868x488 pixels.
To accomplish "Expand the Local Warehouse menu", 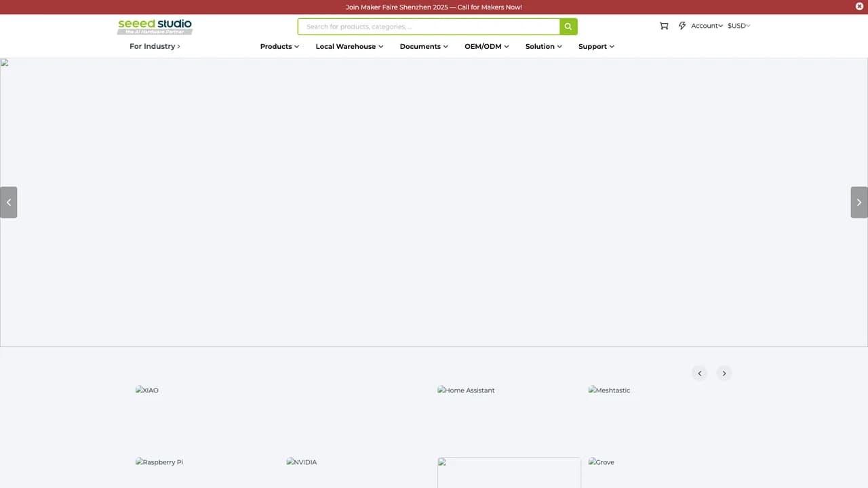I will coord(349,47).
